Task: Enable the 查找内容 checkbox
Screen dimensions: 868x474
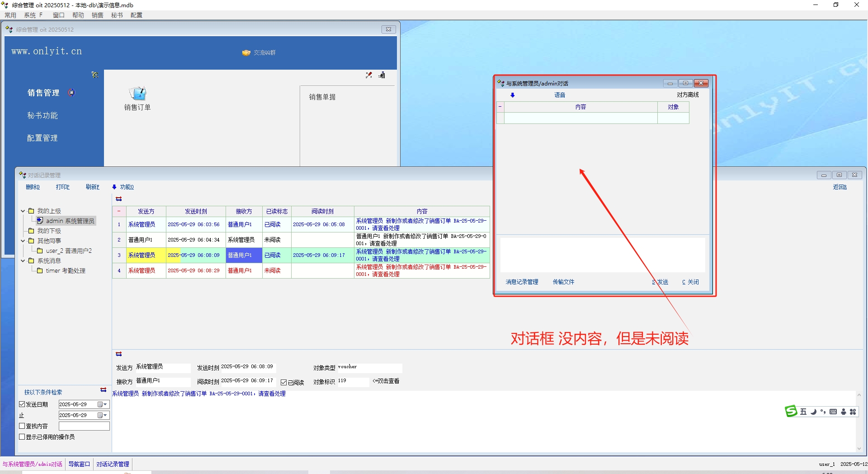Action: coord(22,426)
